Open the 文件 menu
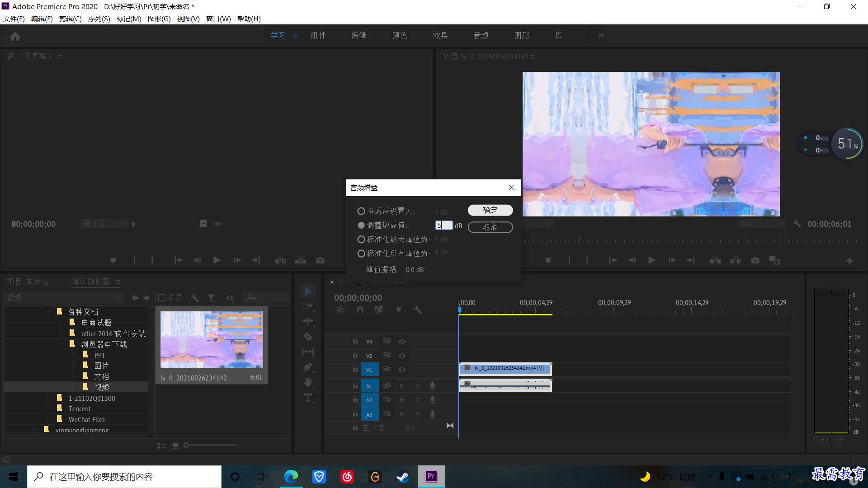868x488 pixels. coord(14,19)
